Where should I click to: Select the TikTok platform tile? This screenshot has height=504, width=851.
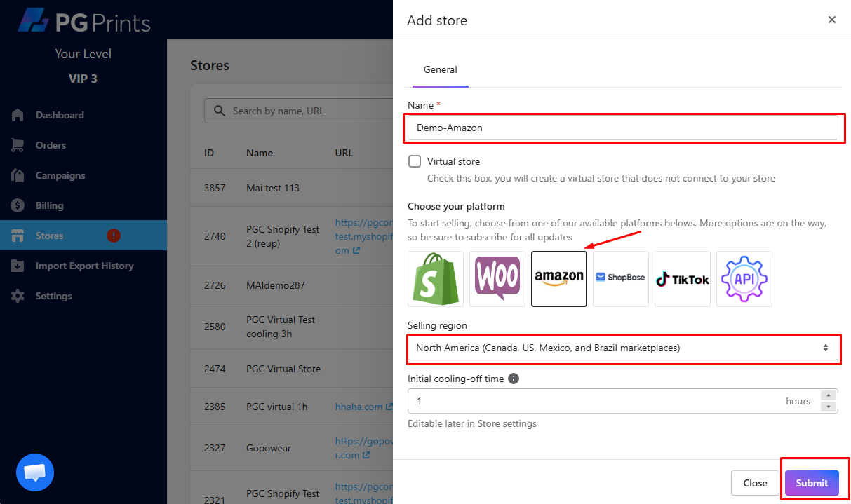click(x=683, y=279)
